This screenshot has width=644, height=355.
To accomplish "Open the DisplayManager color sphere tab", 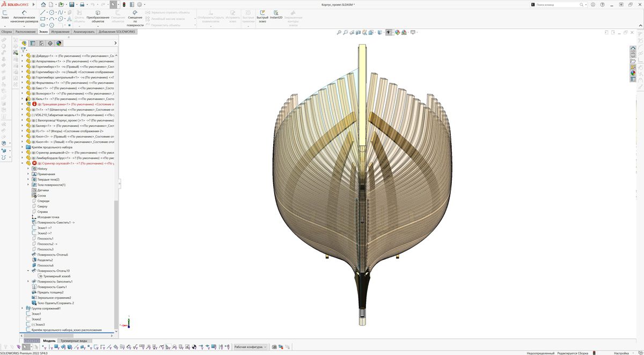I will click(59, 43).
